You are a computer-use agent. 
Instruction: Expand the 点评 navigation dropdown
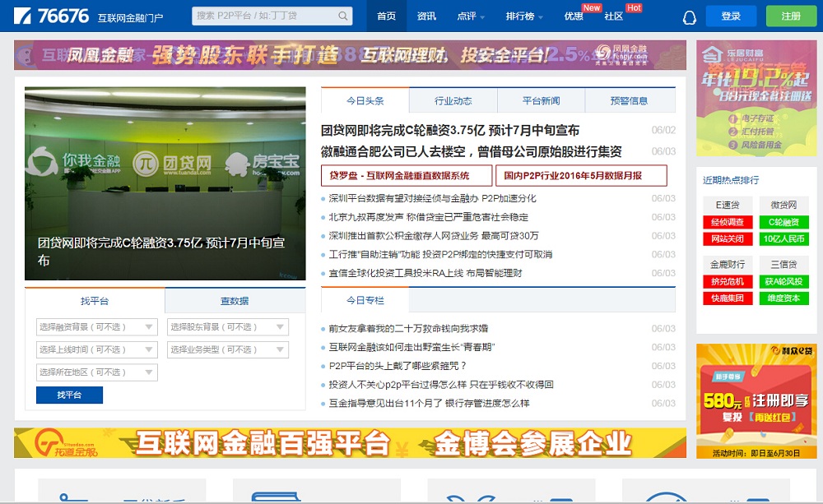point(470,16)
